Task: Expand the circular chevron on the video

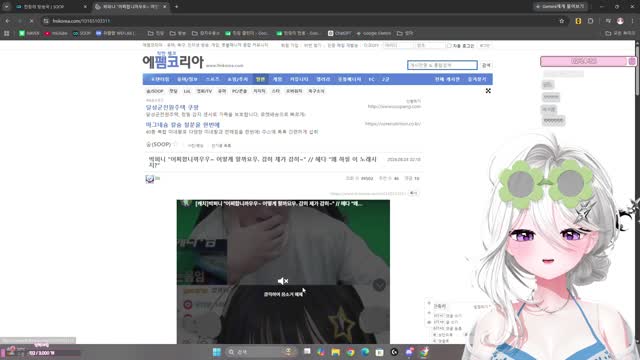Action: [379, 284]
